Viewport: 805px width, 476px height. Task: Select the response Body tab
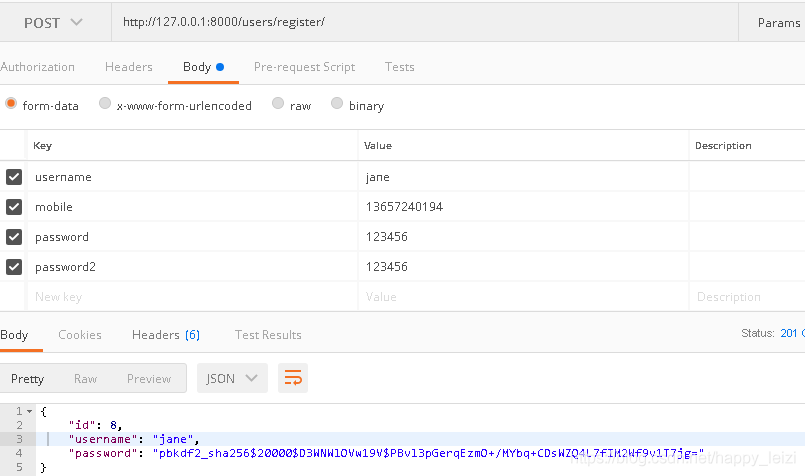click(14, 335)
